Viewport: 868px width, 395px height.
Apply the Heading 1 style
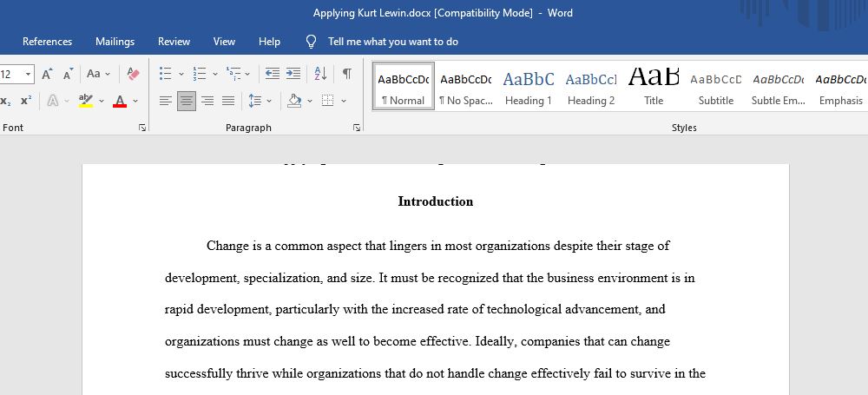click(528, 86)
